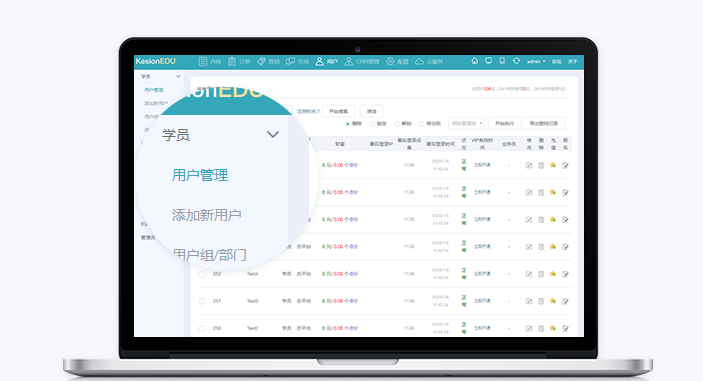Image resolution: width=703 pixels, height=381 pixels.
Task: Open the 网站管理员 group dropdown
Action: 466,123
